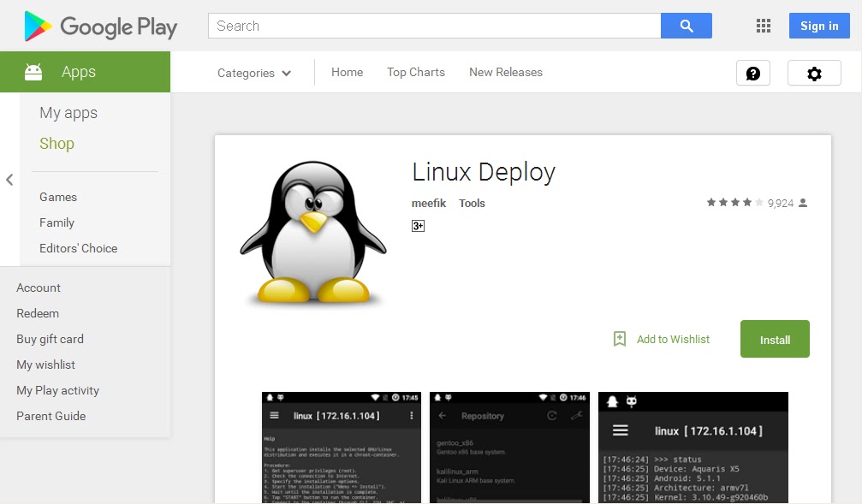Click the blue search magnifier button
This screenshot has width=862, height=504.
pos(686,26)
